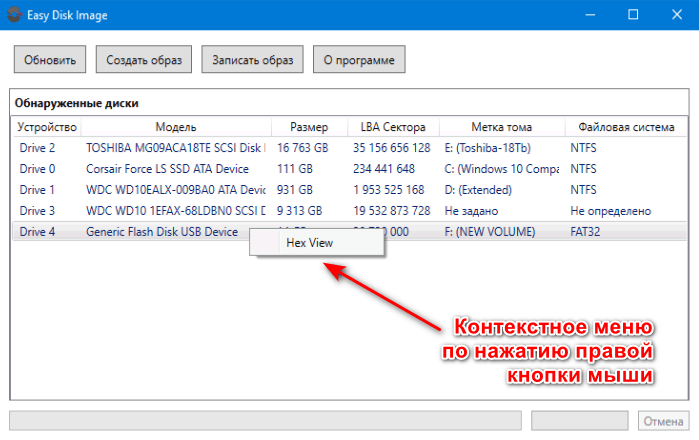The height and width of the screenshot is (440, 699).
Task: Click Corsair Force LS SSD ATA Device cell
Action: pyautogui.click(x=167, y=169)
